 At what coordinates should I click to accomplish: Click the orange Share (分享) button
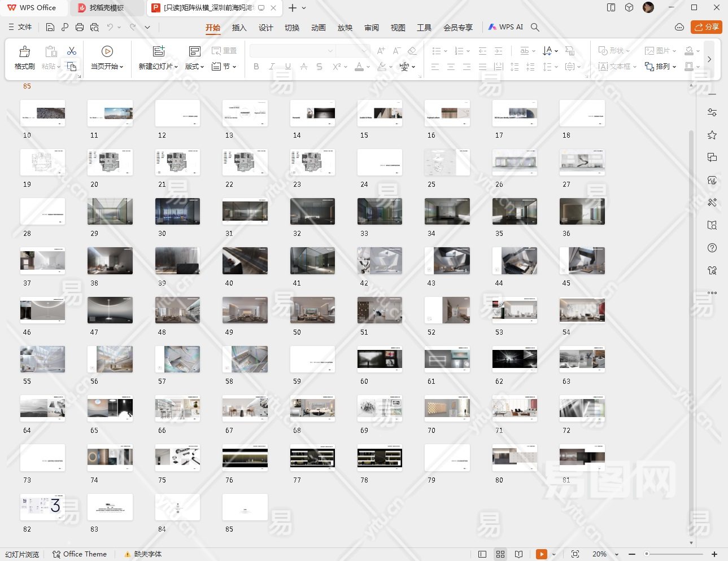point(706,27)
